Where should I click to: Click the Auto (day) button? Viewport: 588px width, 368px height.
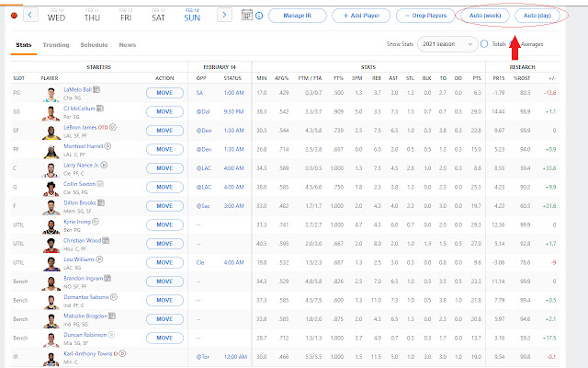point(537,16)
